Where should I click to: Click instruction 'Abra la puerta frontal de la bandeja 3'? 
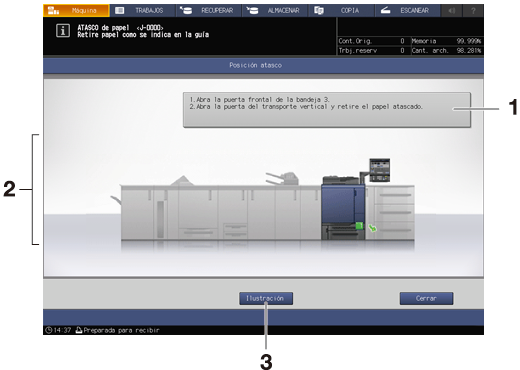260,99
